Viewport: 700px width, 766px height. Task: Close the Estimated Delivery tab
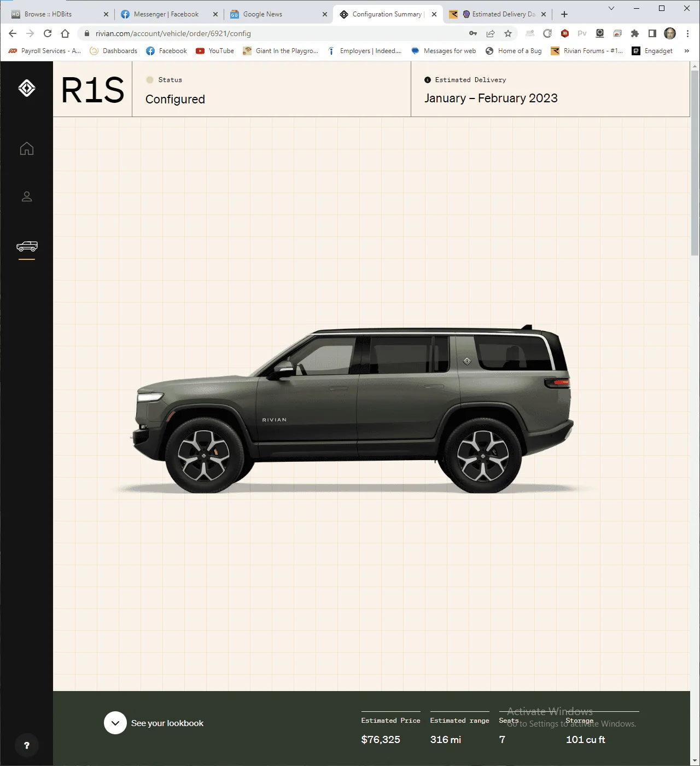[x=544, y=14]
